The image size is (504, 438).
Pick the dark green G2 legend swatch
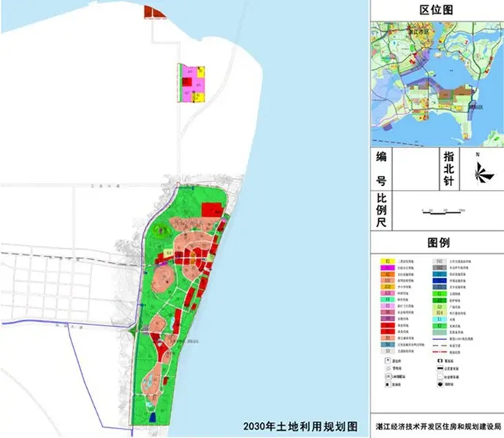point(440,301)
